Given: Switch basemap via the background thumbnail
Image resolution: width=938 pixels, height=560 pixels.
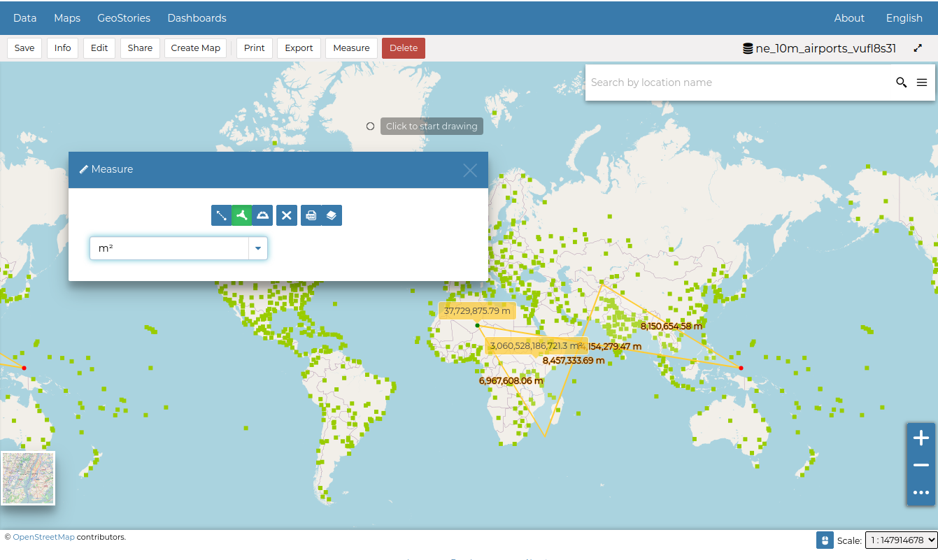Looking at the screenshot, I should 28,478.
